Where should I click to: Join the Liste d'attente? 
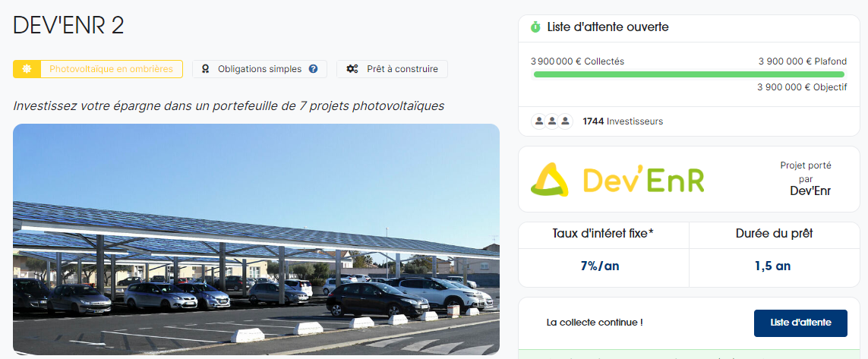coord(800,323)
